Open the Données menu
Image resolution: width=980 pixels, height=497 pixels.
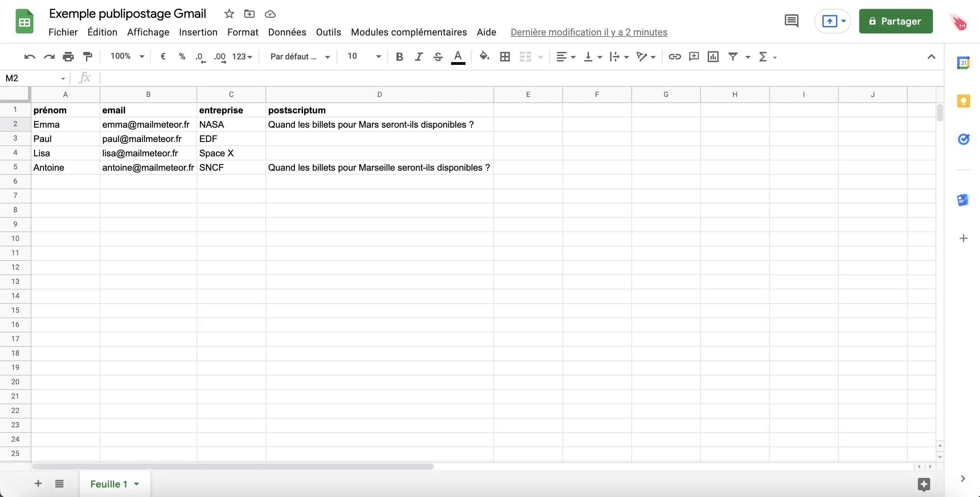click(x=287, y=32)
